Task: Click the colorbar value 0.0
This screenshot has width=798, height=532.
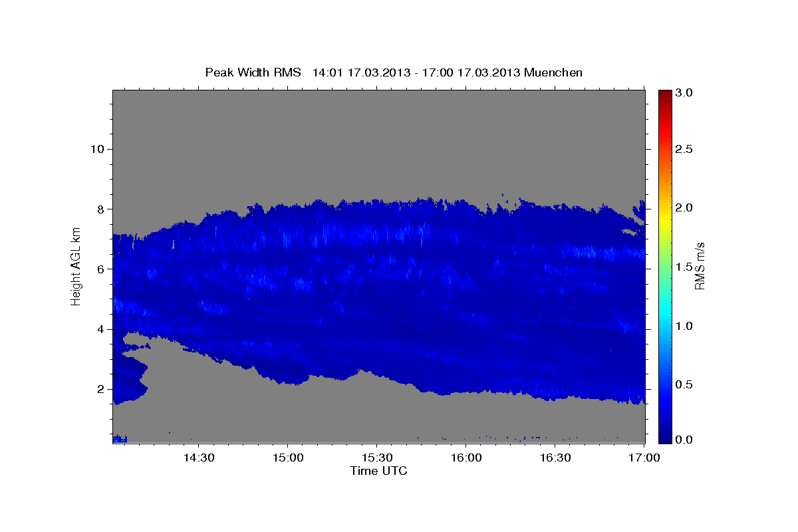Action: pos(684,440)
